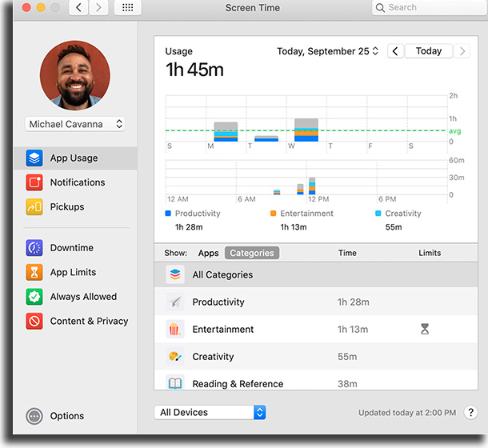The image size is (488, 448).
Task: Click the red Notifications icon
Action: [x=34, y=182]
